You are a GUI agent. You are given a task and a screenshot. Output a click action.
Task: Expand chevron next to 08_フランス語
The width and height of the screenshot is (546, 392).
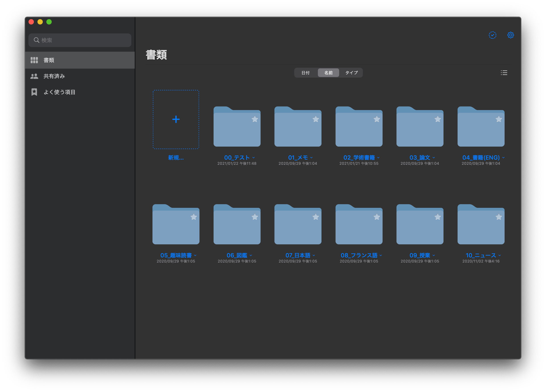point(381,255)
